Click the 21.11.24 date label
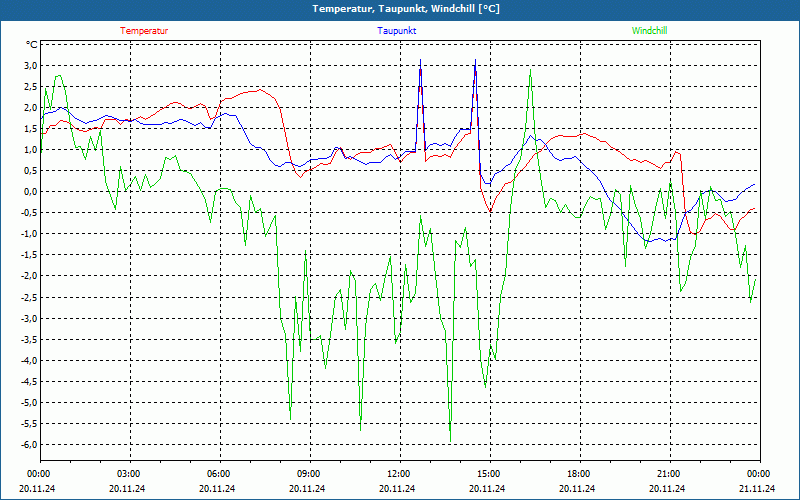The width and height of the screenshot is (800, 500). (757, 488)
